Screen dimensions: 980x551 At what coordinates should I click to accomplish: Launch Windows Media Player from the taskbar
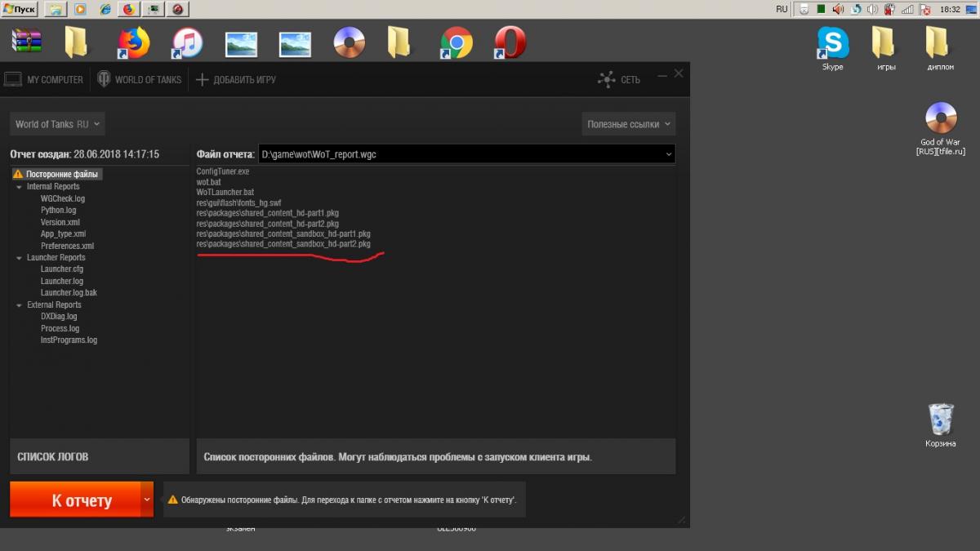[x=80, y=10]
